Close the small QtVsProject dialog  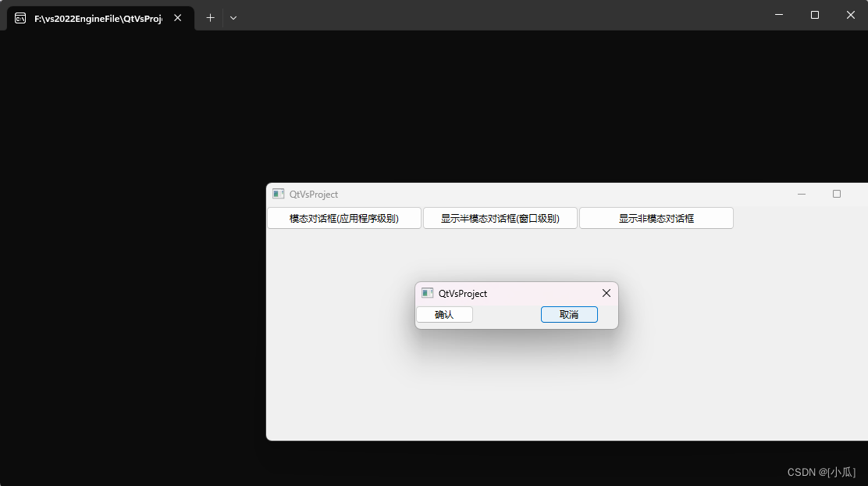(x=607, y=293)
